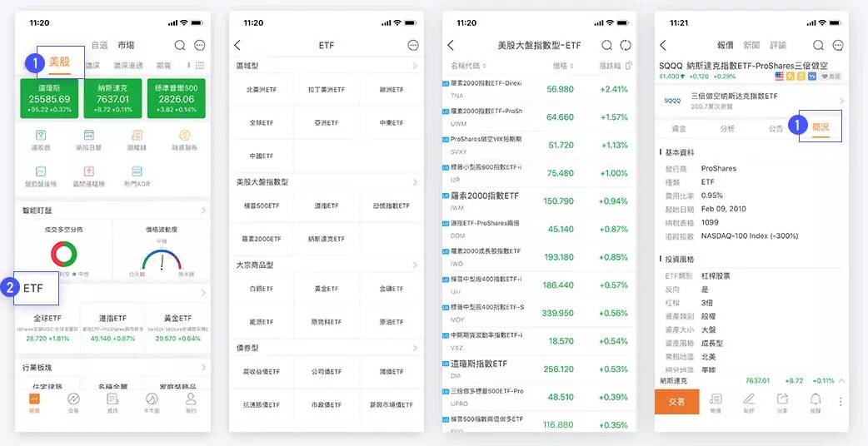Select the 簡況 tab on SQQQ screen
The image size is (868, 446).
tap(821, 127)
